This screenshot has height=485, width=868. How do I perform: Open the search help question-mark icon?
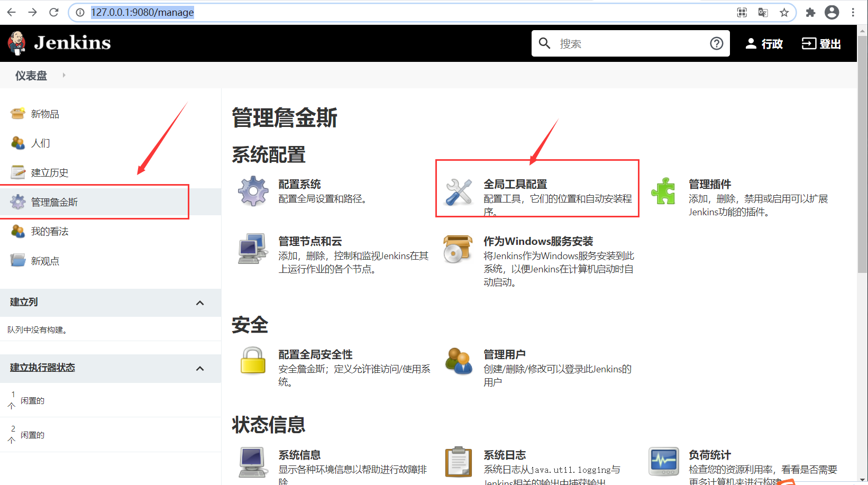[716, 43]
